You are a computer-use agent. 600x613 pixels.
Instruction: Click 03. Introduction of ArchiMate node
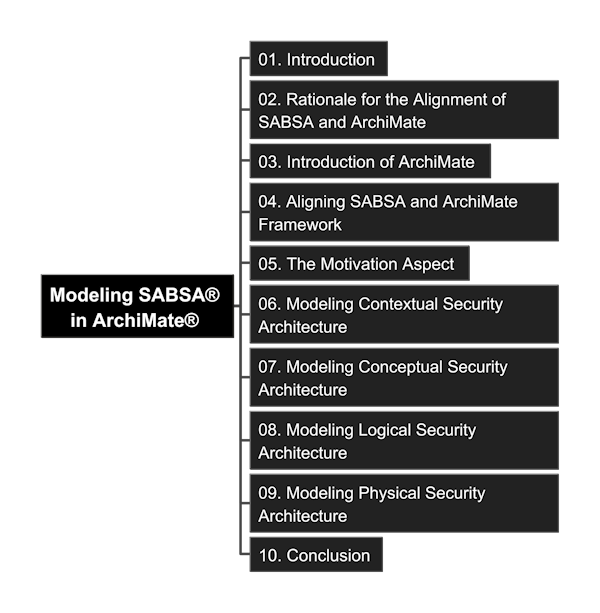click(x=370, y=161)
